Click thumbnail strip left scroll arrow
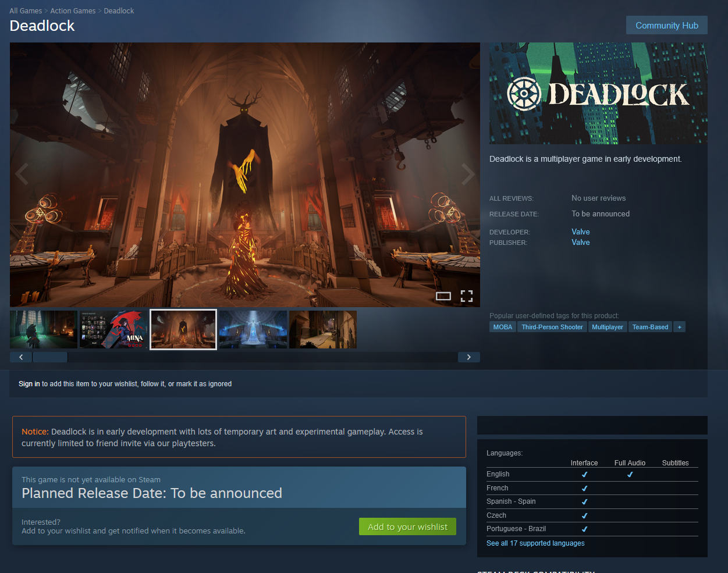 click(x=21, y=357)
